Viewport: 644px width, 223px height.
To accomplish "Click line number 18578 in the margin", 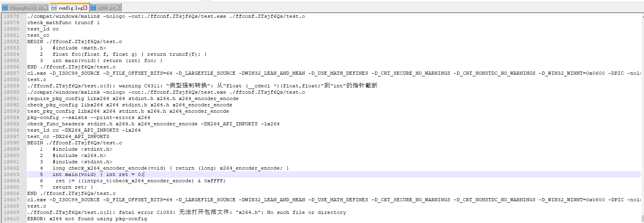I will [x=11, y=16].
